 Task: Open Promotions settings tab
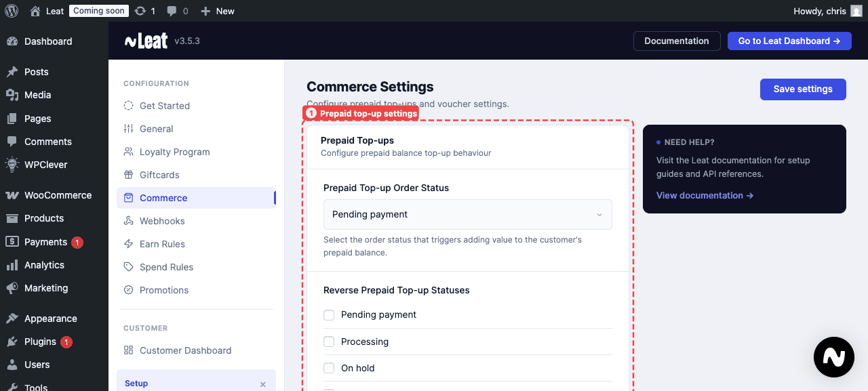[197, 290]
